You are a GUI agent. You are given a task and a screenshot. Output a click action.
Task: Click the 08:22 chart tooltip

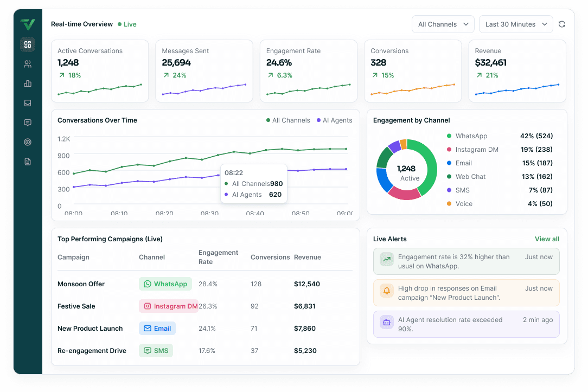(254, 184)
